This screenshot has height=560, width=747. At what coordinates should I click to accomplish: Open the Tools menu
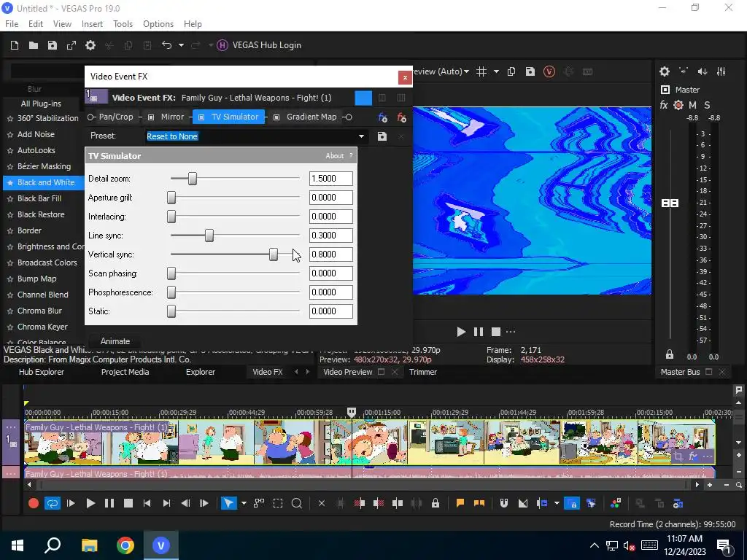pyautogui.click(x=123, y=24)
